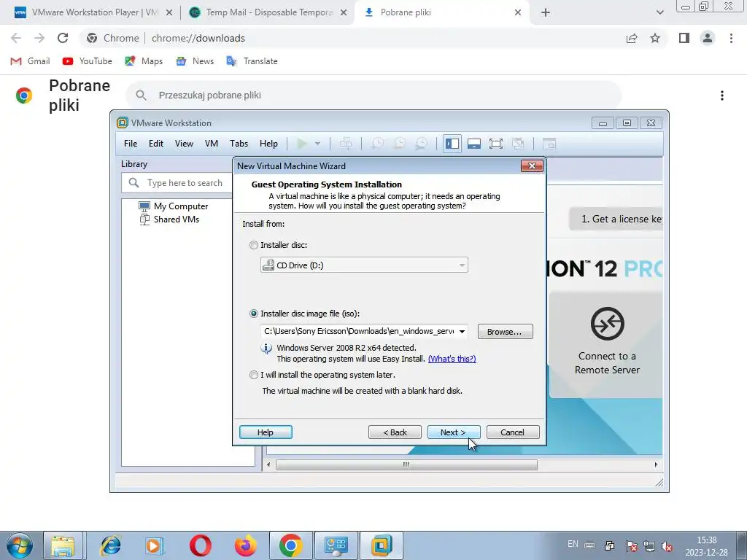The width and height of the screenshot is (747, 560).
Task: Click the Enter Full Screen toolbar icon
Action: point(496,144)
